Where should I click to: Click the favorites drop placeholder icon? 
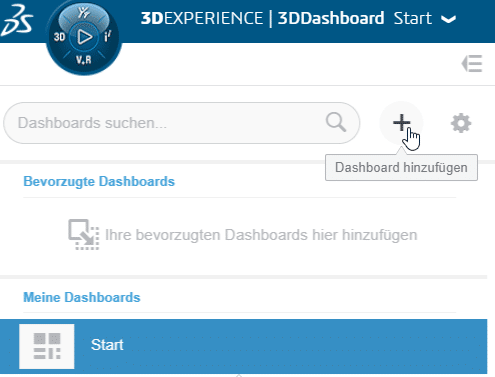(84, 234)
